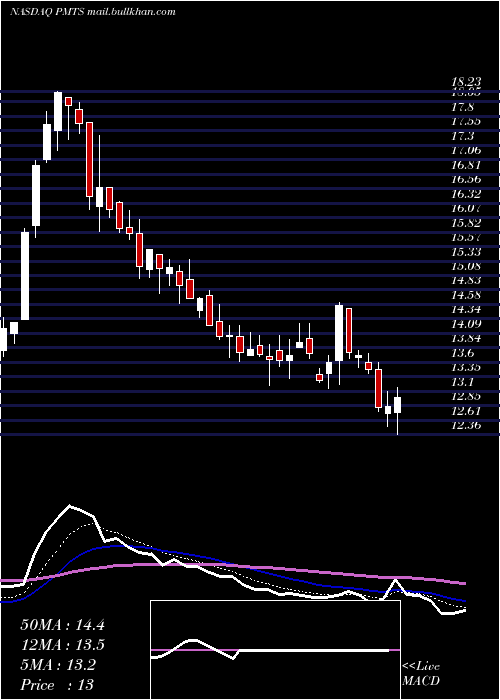Screen dimensions: 500x700
Task: Select the 16.32 price axis label
Action: (466, 194)
